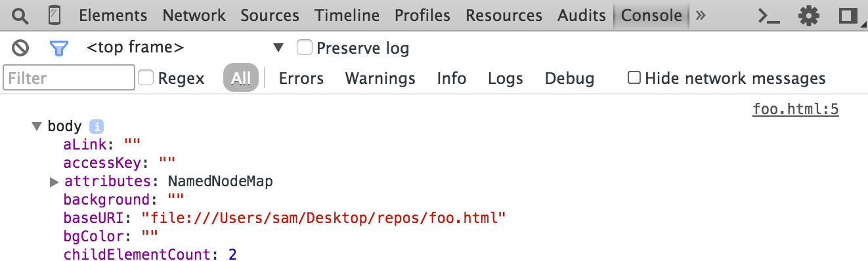Viewport: 868px width, 261px height.
Task: Enable the Preserve log checkbox
Action: pyautogui.click(x=304, y=47)
